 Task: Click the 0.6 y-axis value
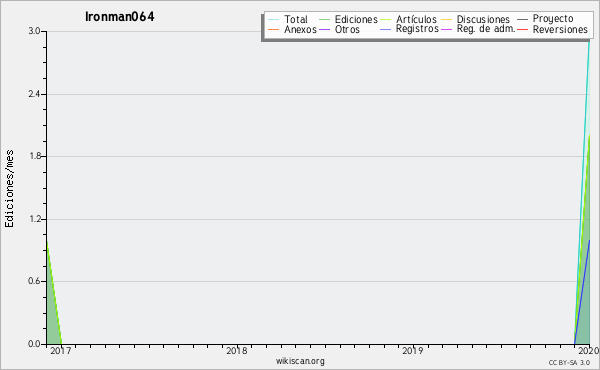pyautogui.click(x=34, y=281)
